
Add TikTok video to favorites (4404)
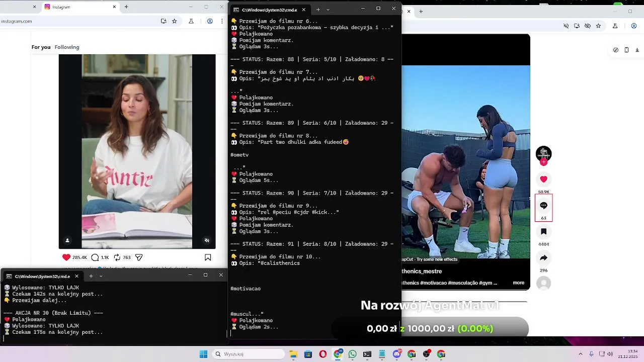[x=543, y=232]
